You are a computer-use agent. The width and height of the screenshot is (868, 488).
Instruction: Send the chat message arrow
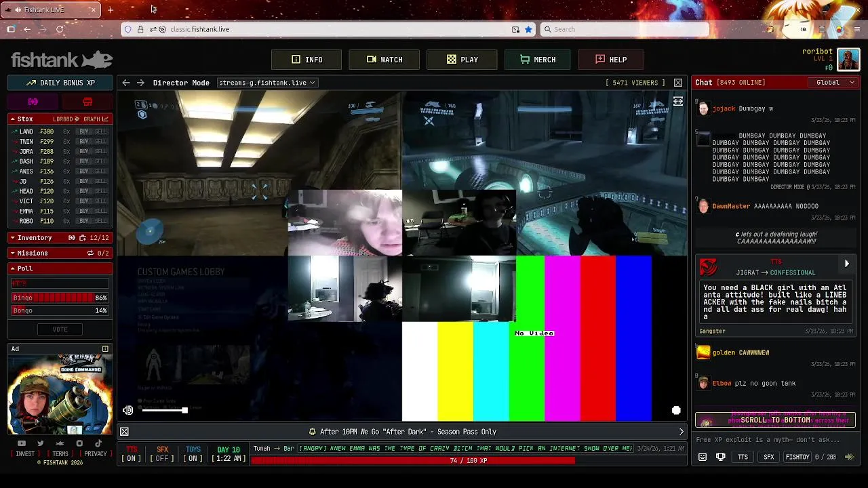(x=849, y=457)
